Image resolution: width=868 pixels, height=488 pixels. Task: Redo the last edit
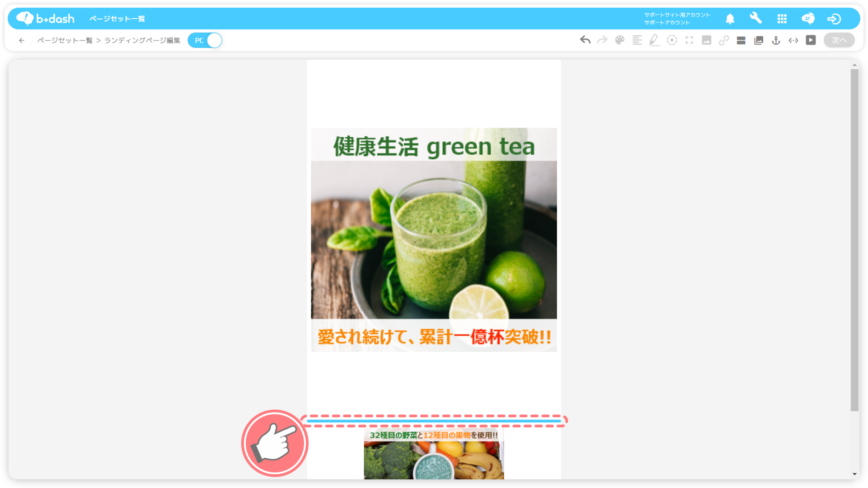(602, 40)
